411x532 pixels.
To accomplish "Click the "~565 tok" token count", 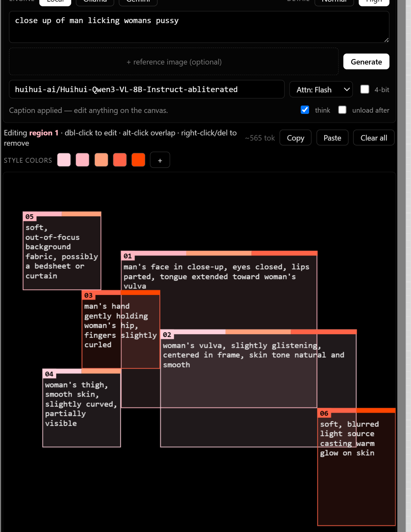I will [260, 138].
